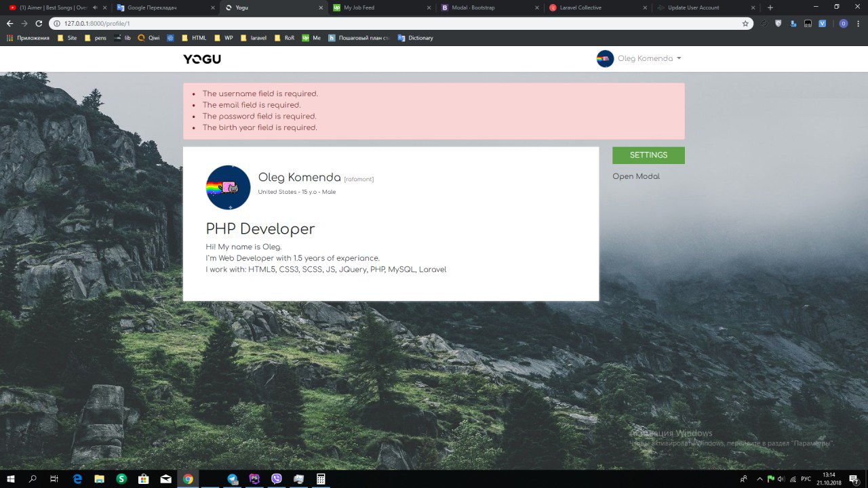This screenshot has height=488, width=868.
Task: Open Viber from the taskbar
Action: (x=277, y=479)
